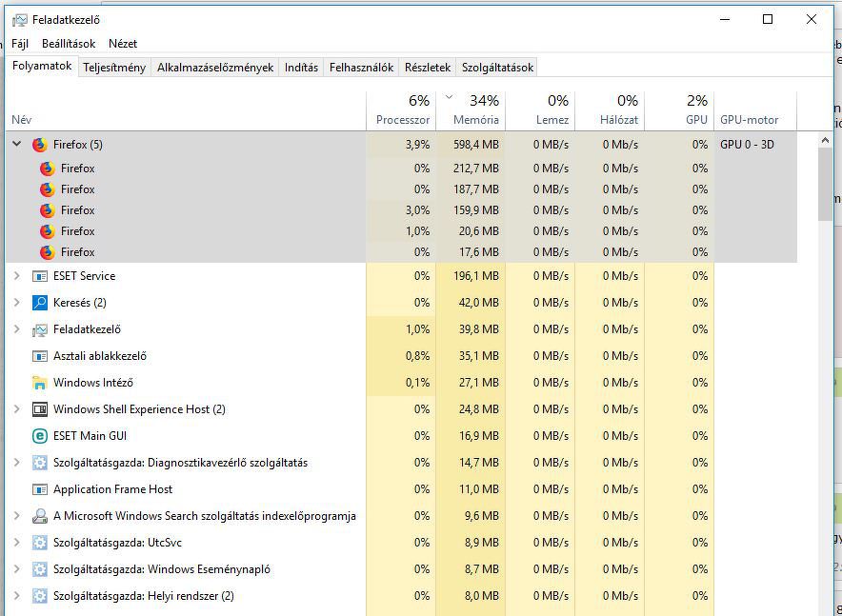Screen dimensions: 842x616
Task: Switch to the Szolgáltatások tab
Action: (x=497, y=68)
